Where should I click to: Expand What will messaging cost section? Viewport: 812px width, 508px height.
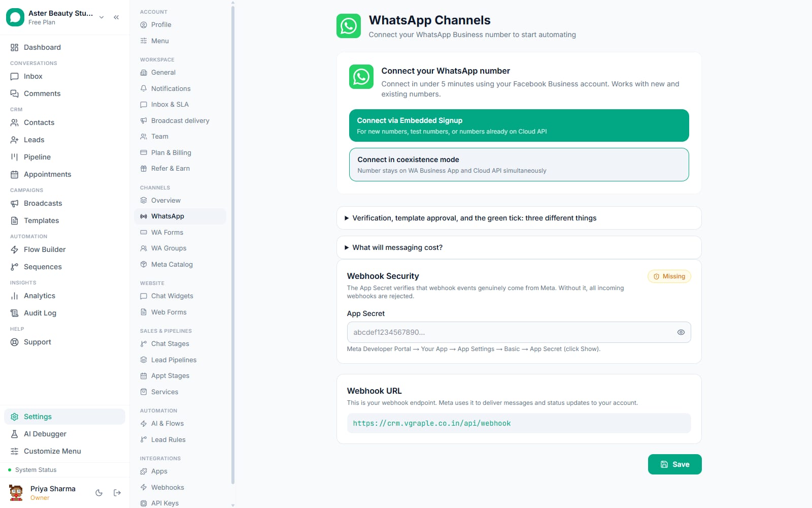coord(519,247)
